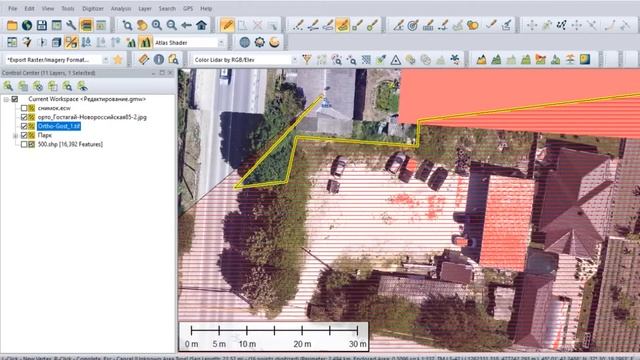Click the Zoom Out magnifier icon
The width and height of the screenshot is (640, 360).
(x=171, y=25)
